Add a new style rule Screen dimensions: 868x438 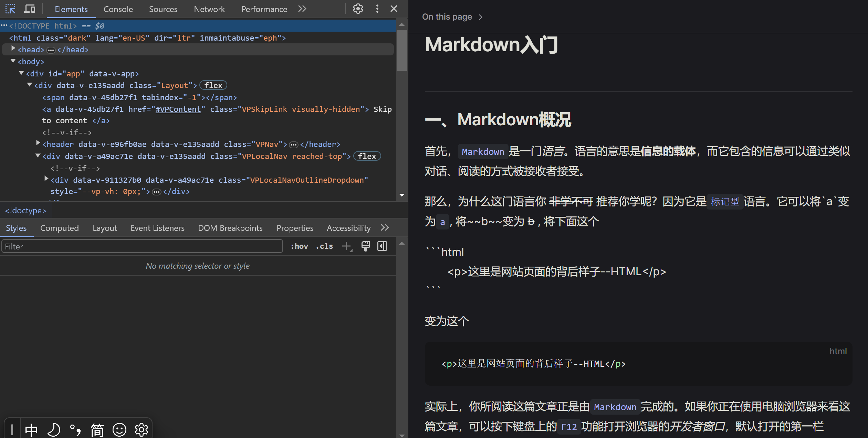tap(347, 246)
